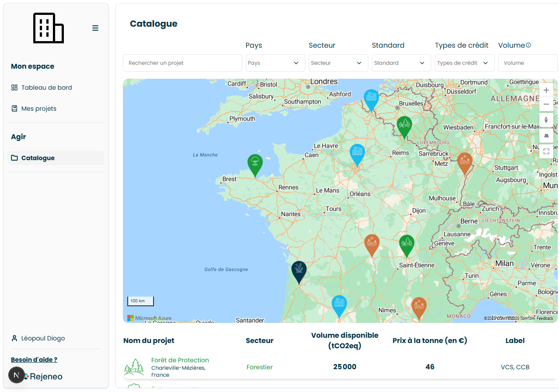The height and width of the screenshot is (392, 559).
Task: Go to Mes projets
Action: (38, 108)
